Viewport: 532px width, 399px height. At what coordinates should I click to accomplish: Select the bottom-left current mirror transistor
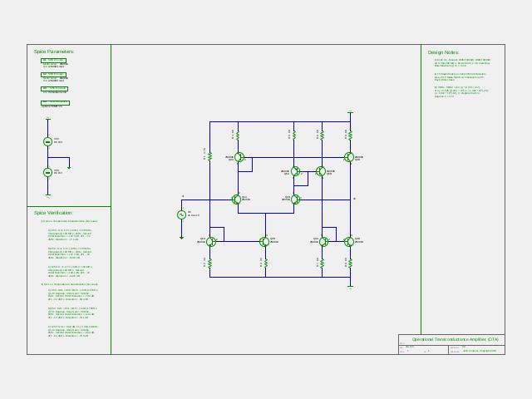pyautogui.click(x=211, y=242)
